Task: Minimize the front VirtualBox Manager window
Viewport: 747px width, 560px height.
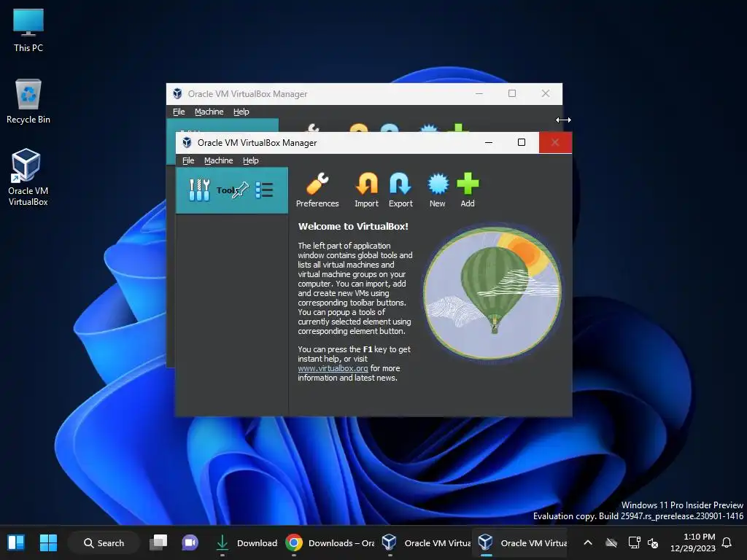Action: point(488,142)
